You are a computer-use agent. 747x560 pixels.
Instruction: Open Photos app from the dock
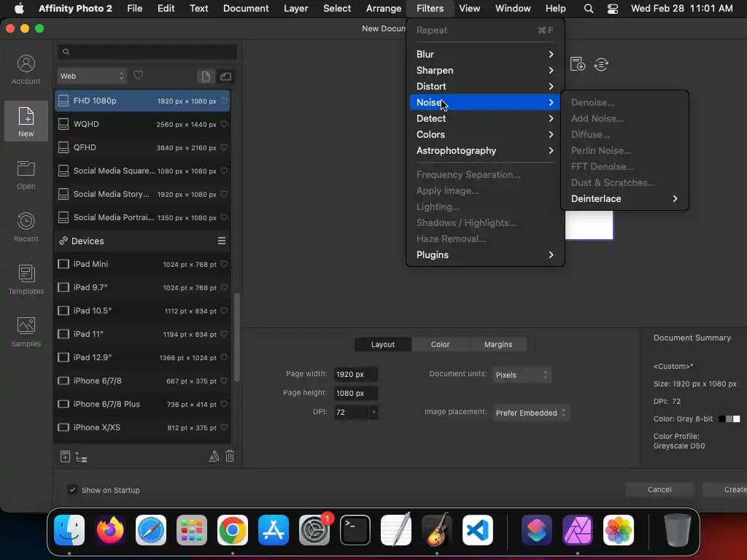click(x=619, y=529)
